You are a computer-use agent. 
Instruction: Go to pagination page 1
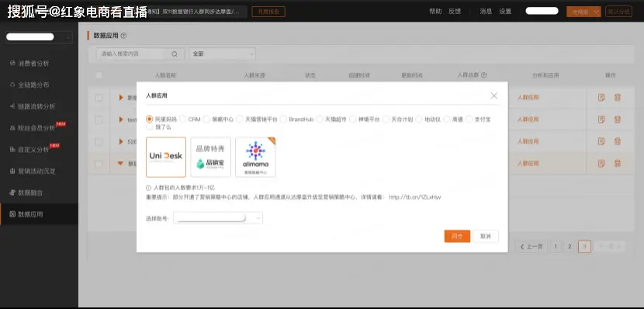tap(556, 247)
